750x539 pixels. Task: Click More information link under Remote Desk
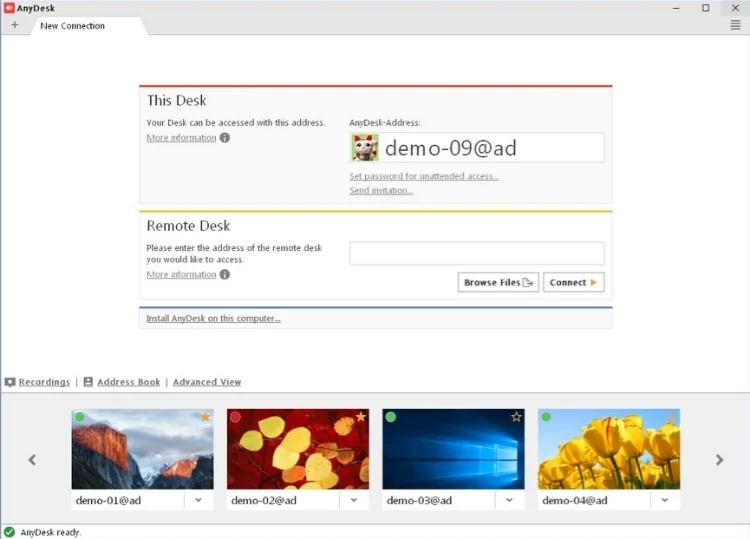coord(181,275)
